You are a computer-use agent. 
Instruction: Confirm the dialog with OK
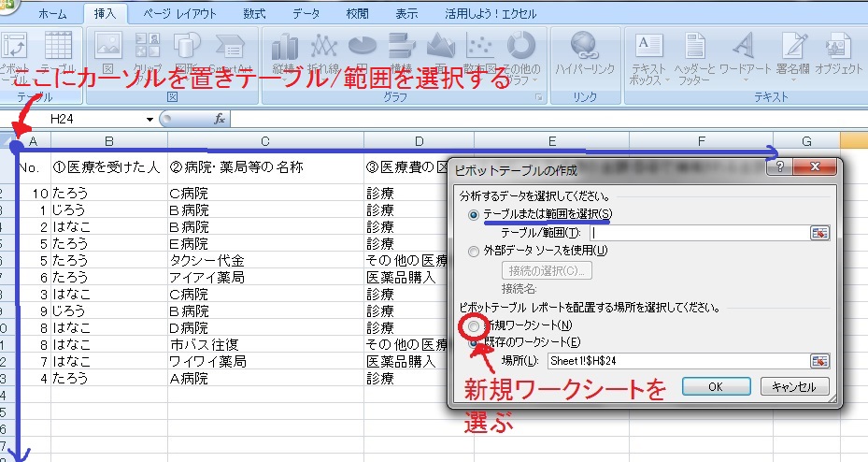[716, 386]
